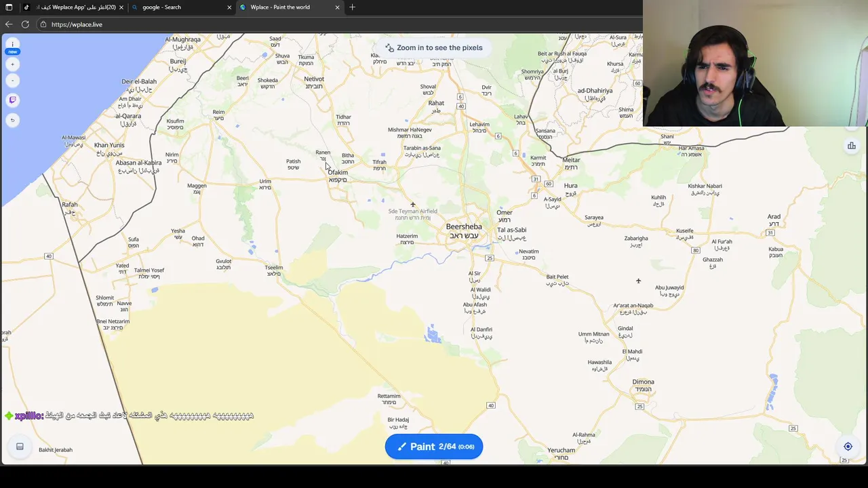The height and width of the screenshot is (488, 868).
Task: Click the Rahat town label
Action: 436,106
